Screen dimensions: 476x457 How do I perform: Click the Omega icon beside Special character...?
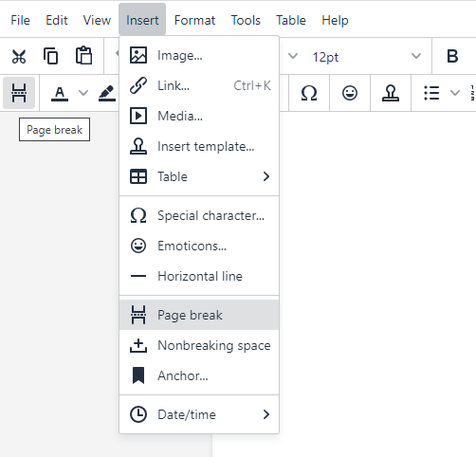point(138,215)
